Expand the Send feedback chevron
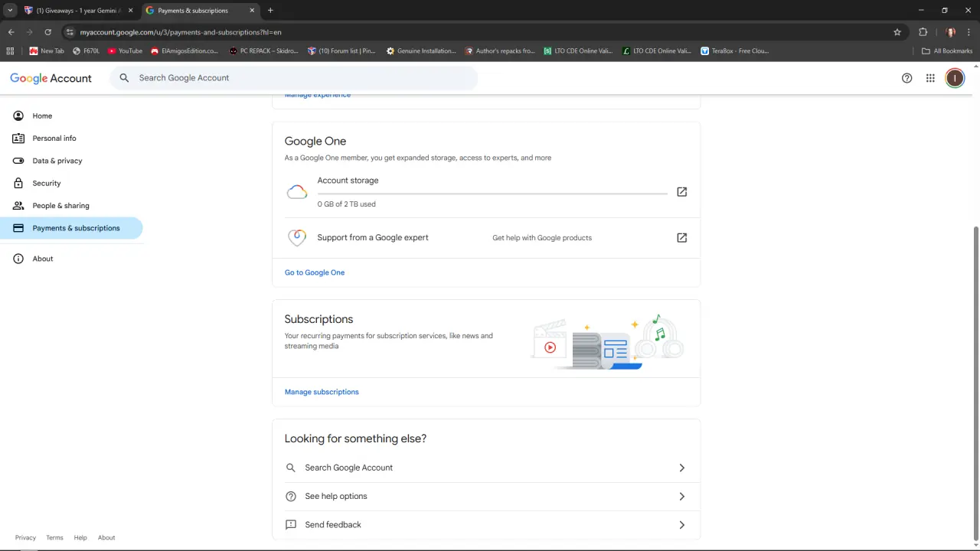The height and width of the screenshot is (551, 980). 682,525
